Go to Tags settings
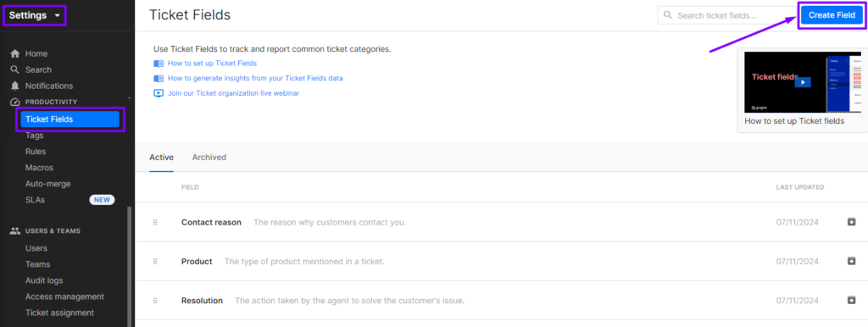 point(34,135)
